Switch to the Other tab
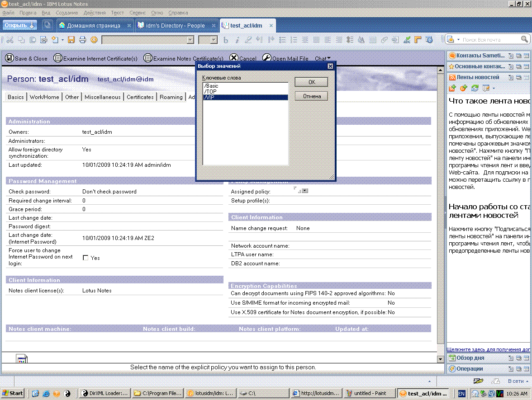Viewport: 532px width, 400px height. click(72, 97)
